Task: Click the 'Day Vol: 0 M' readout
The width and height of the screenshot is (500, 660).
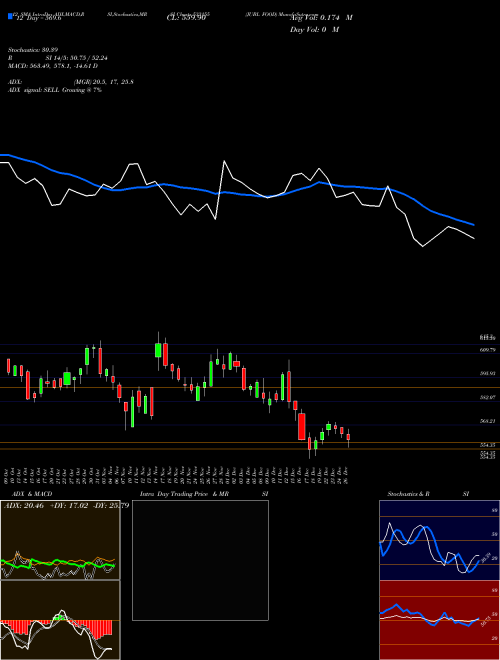Action: (314, 30)
